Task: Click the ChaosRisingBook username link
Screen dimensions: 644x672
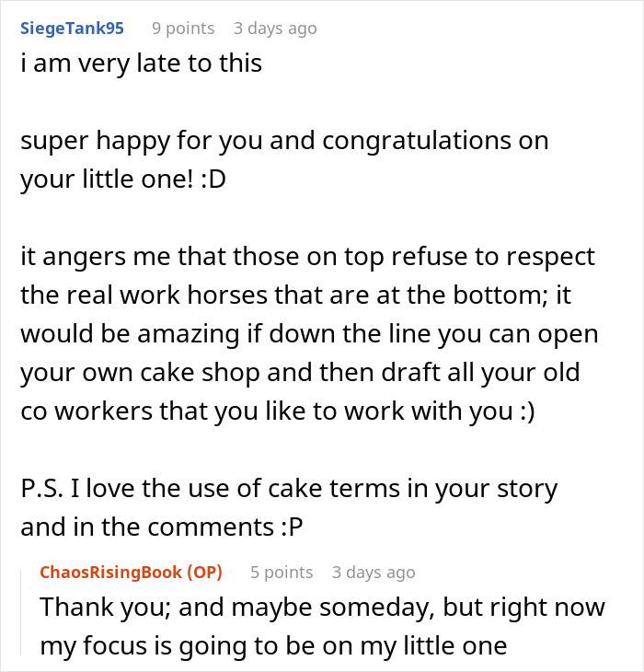Action: point(110,573)
